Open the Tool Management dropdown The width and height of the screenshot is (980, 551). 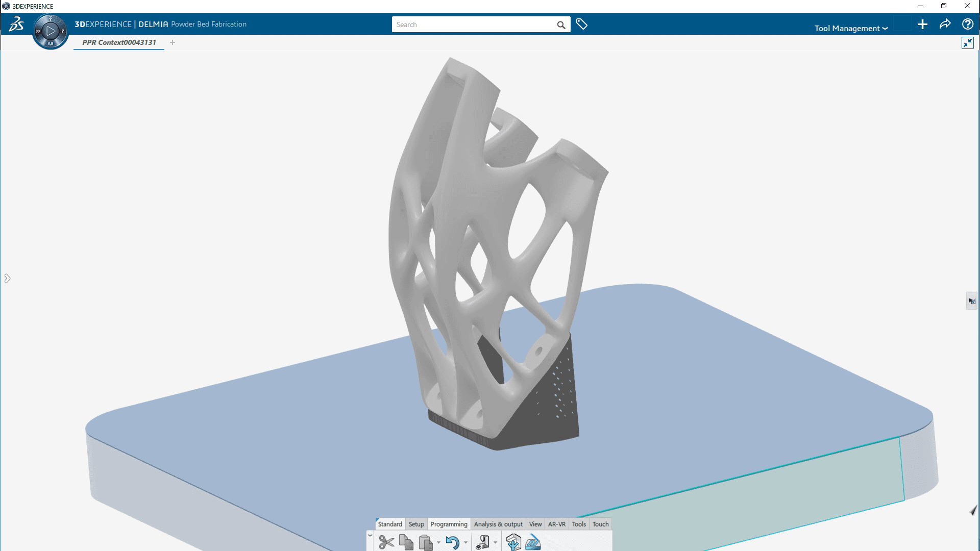click(x=850, y=29)
